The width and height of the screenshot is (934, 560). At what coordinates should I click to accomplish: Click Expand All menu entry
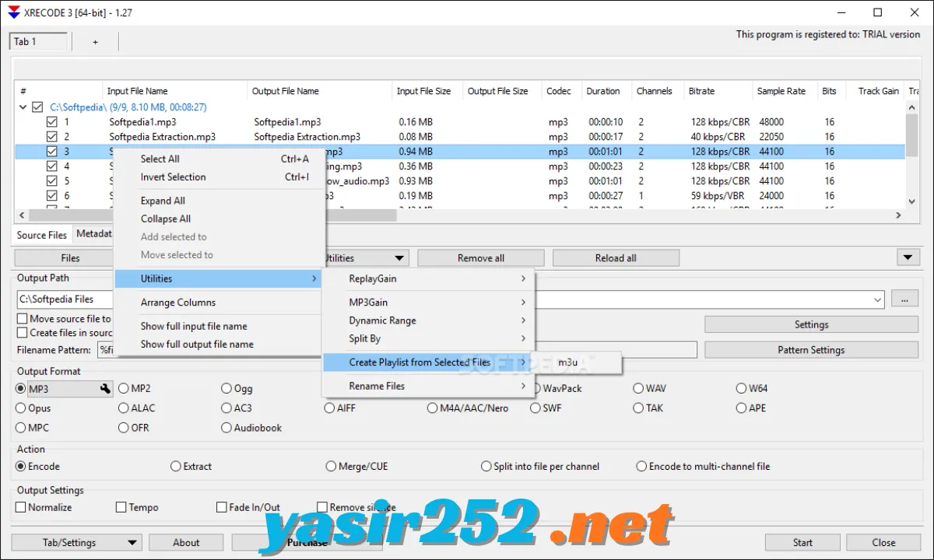(218, 201)
